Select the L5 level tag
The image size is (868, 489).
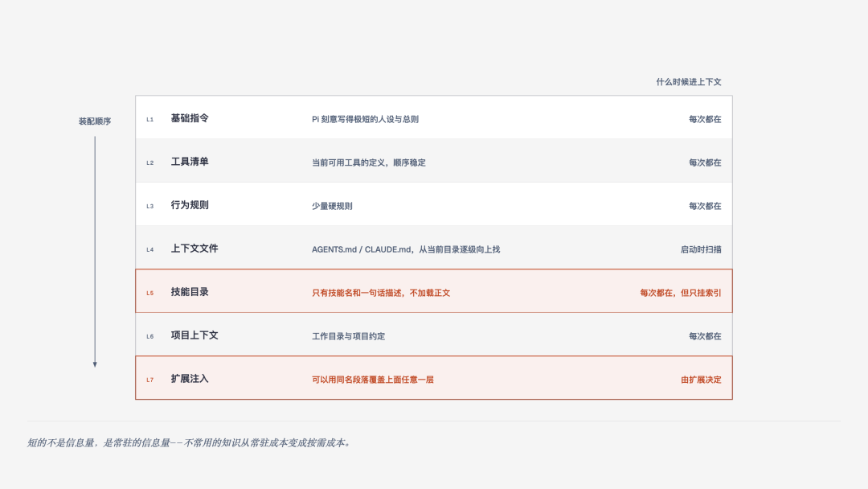tap(150, 293)
